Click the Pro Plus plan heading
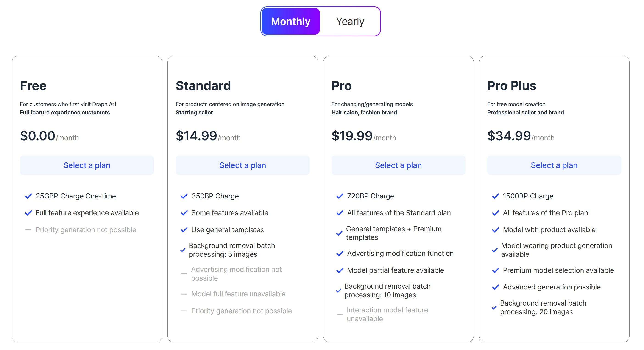This screenshot has height=350, width=644. coord(511,86)
